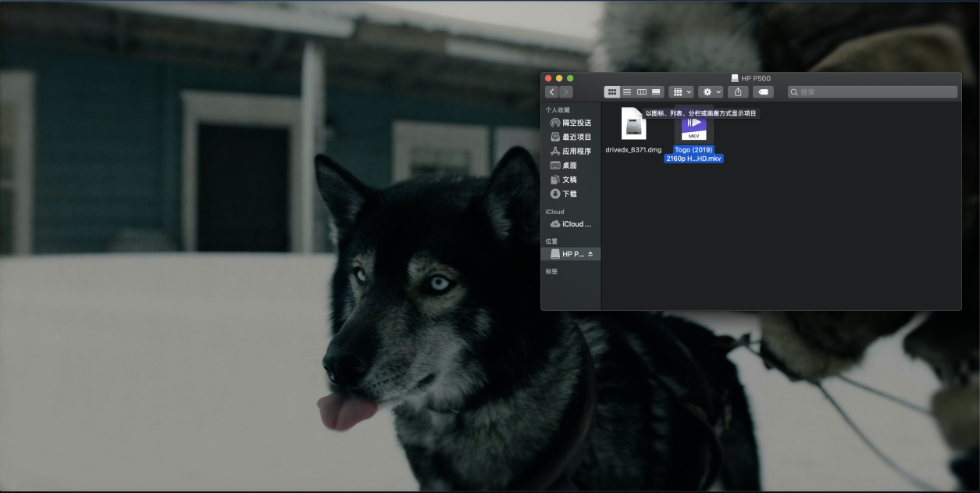Go forward with the right arrow button
This screenshot has height=493, width=980.
[x=566, y=92]
